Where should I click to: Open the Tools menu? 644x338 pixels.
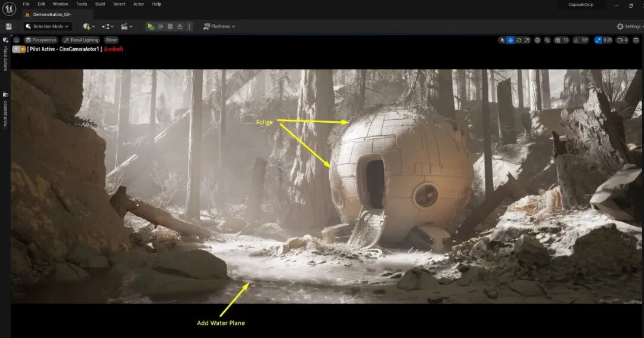tap(82, 4)
